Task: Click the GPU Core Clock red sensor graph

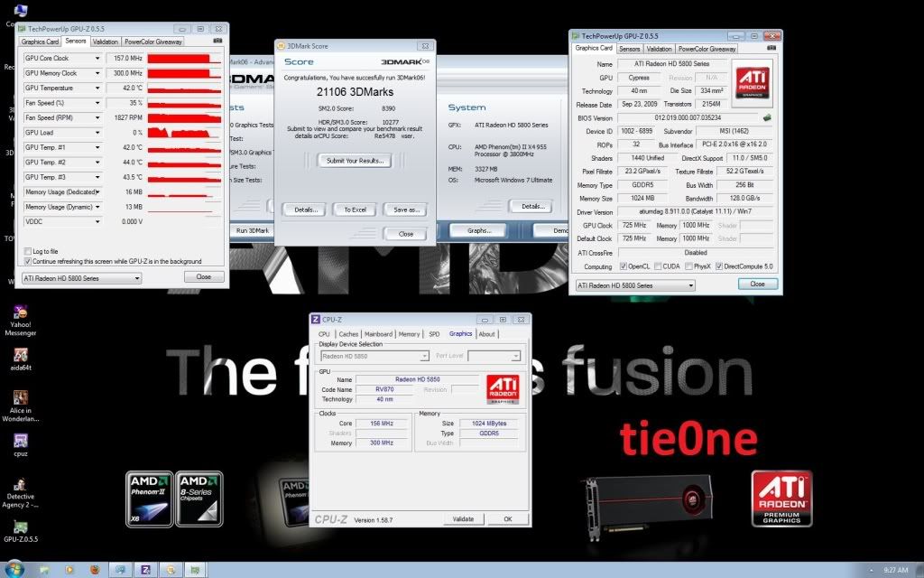Action: click(184, 59)
